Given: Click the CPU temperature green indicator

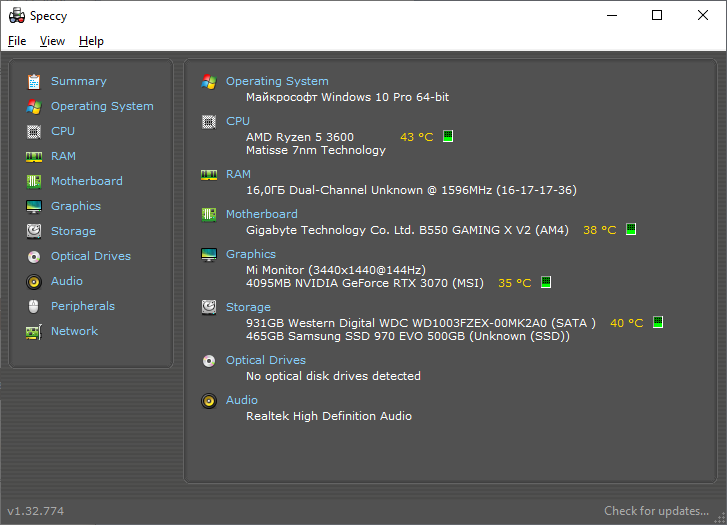Looking at the screenshot, I should (448, 137).
